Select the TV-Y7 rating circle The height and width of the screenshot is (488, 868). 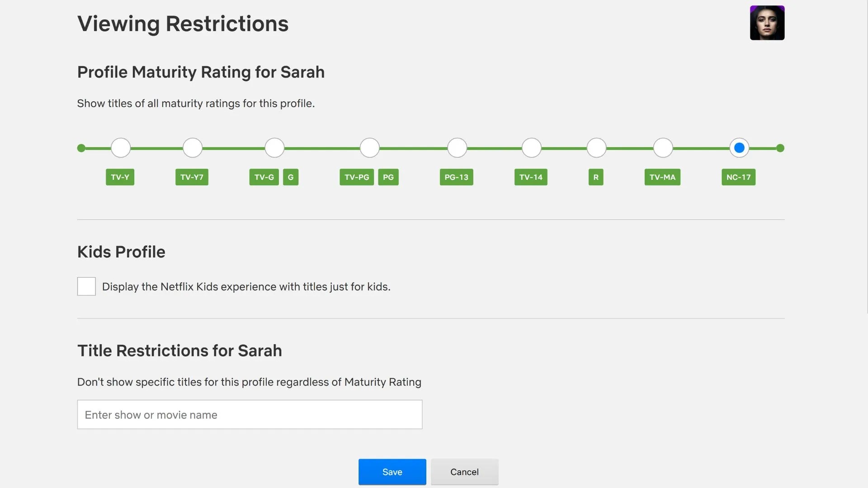click(192, 147)
